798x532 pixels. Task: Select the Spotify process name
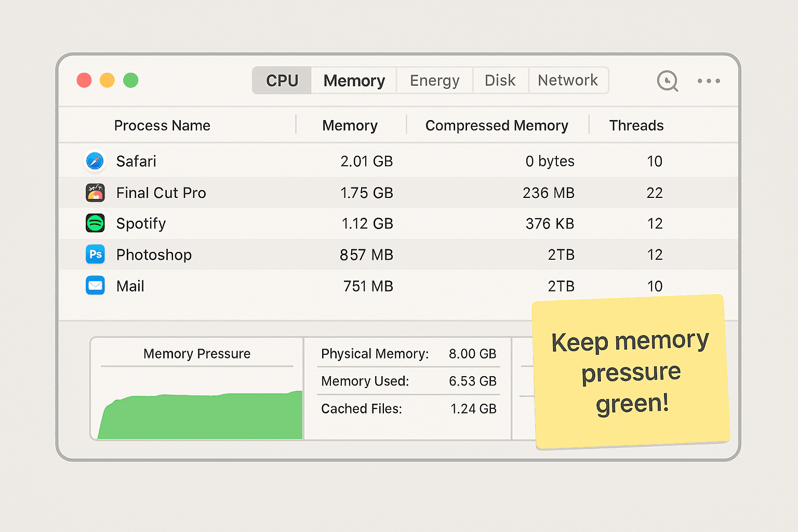141,224
